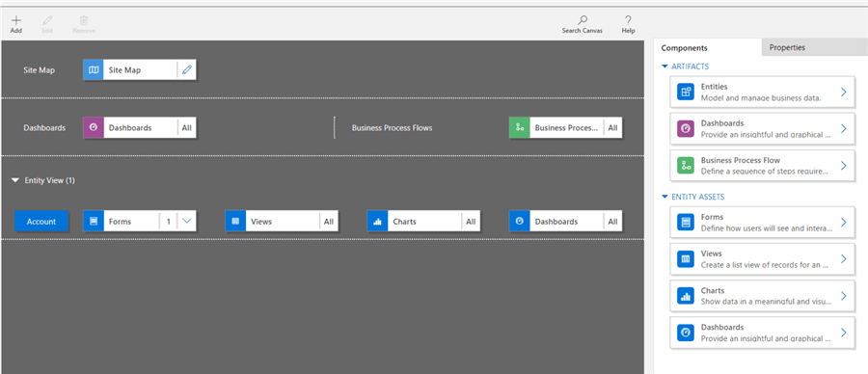
Task: Click 'Model and manage business data.' description
Action: click(761, 98)
